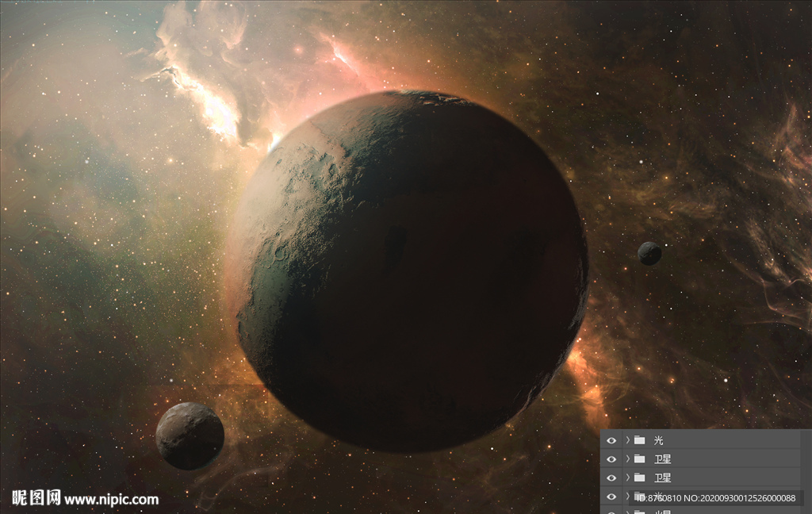Toggle eye of the second 卫星 group
Screen dimensions: 812x514
click(611, 478)
